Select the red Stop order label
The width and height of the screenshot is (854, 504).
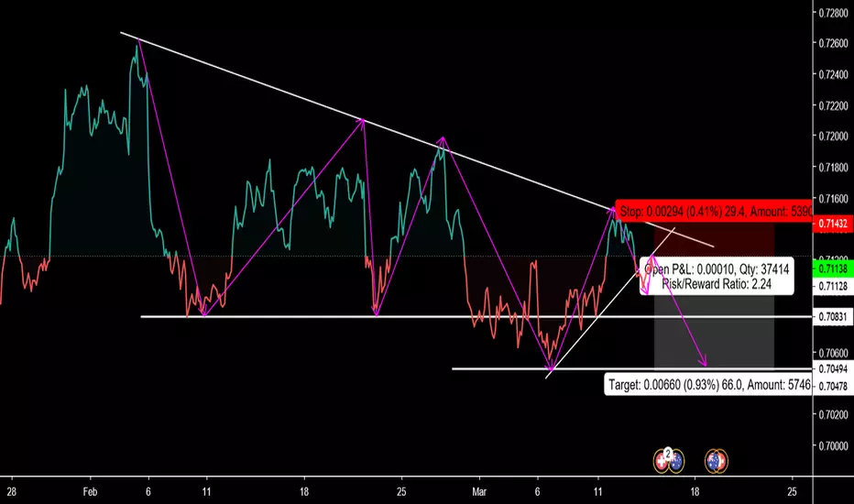tap(714, 212)
